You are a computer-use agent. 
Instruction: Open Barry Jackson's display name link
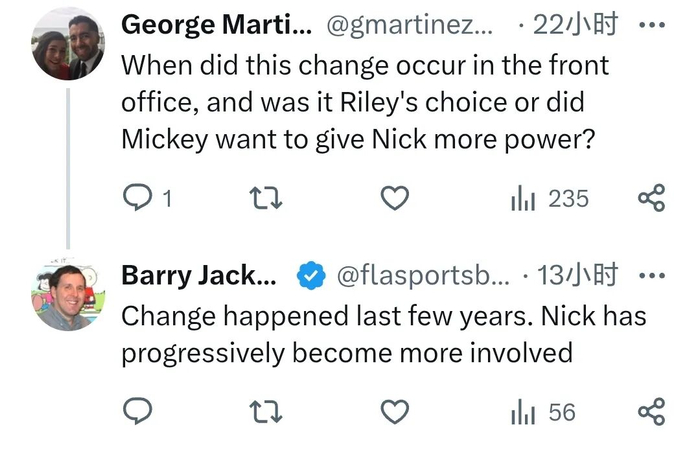click(x=200, y=275)
